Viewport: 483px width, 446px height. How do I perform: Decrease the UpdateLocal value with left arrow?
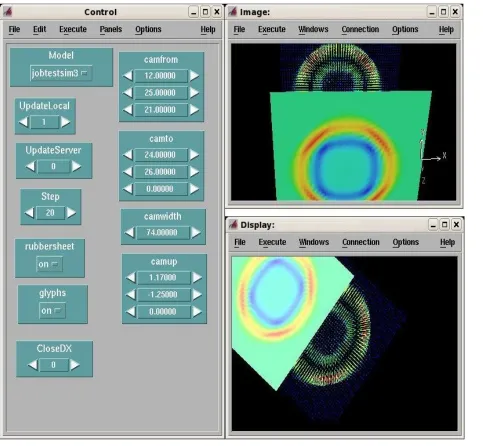point(23,122)
